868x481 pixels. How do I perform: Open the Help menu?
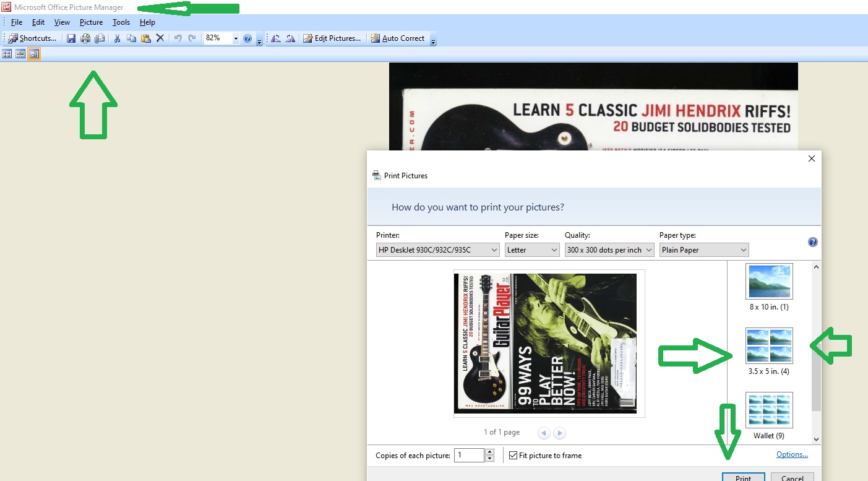[147, 22]
